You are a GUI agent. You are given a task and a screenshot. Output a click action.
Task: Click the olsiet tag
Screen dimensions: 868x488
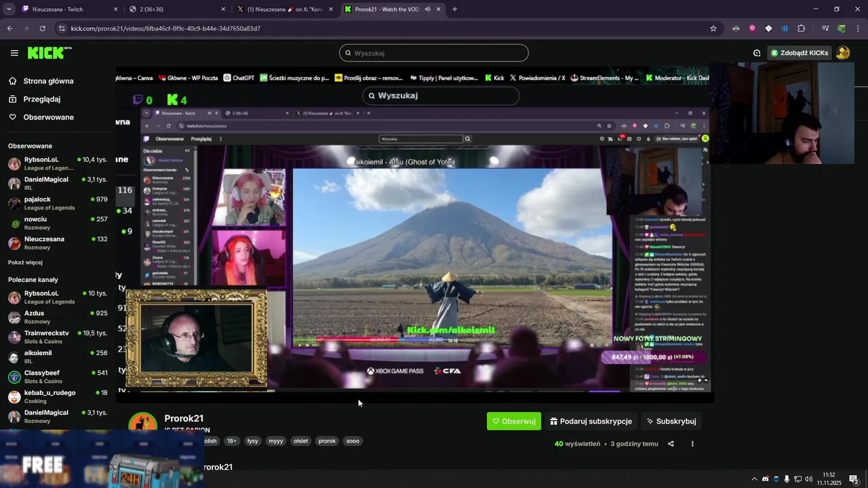click(300, 441)
